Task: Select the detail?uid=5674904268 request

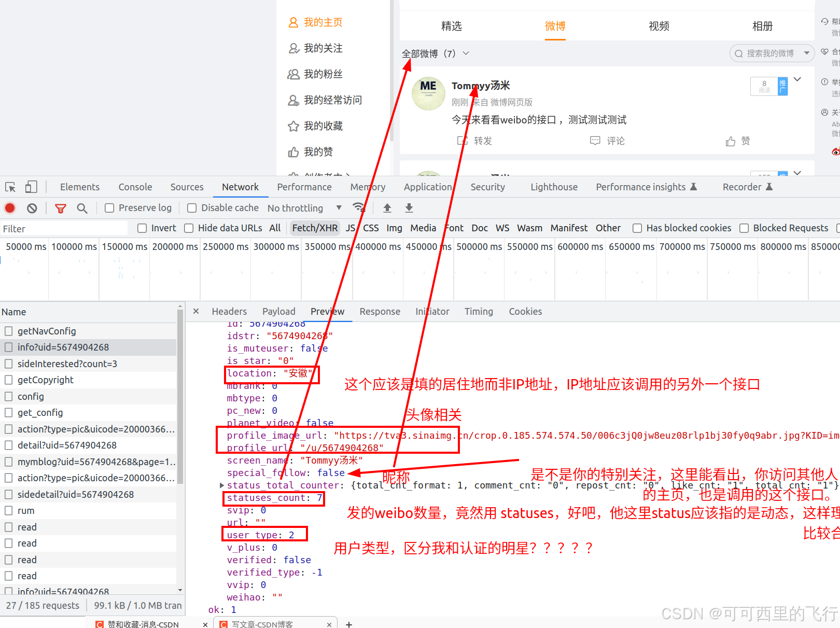Action: tap(88, 445)
